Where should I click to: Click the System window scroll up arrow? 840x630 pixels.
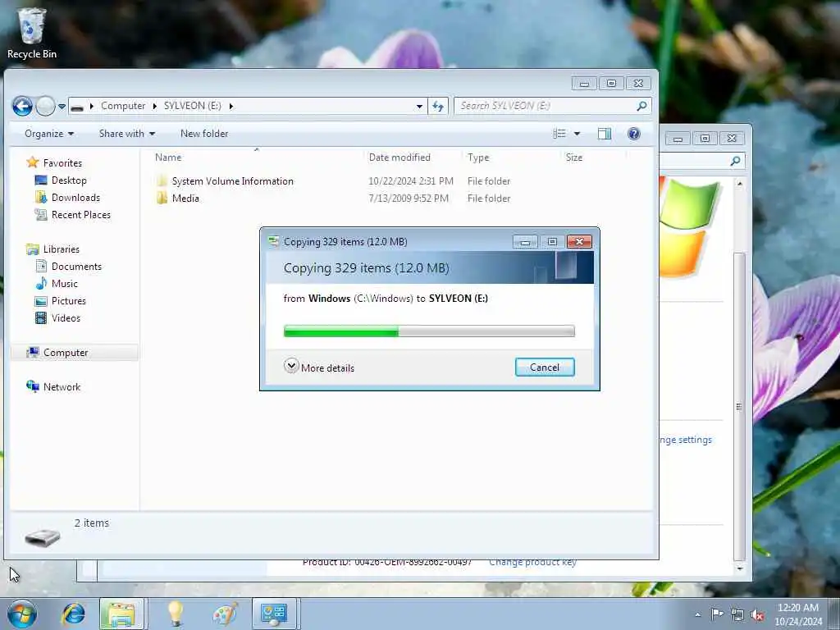739,184
